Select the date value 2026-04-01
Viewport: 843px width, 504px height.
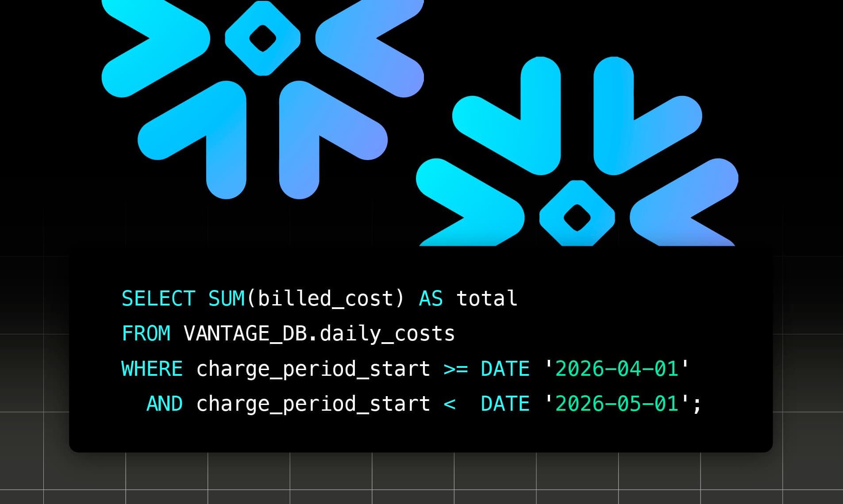(x=617, y=369)
